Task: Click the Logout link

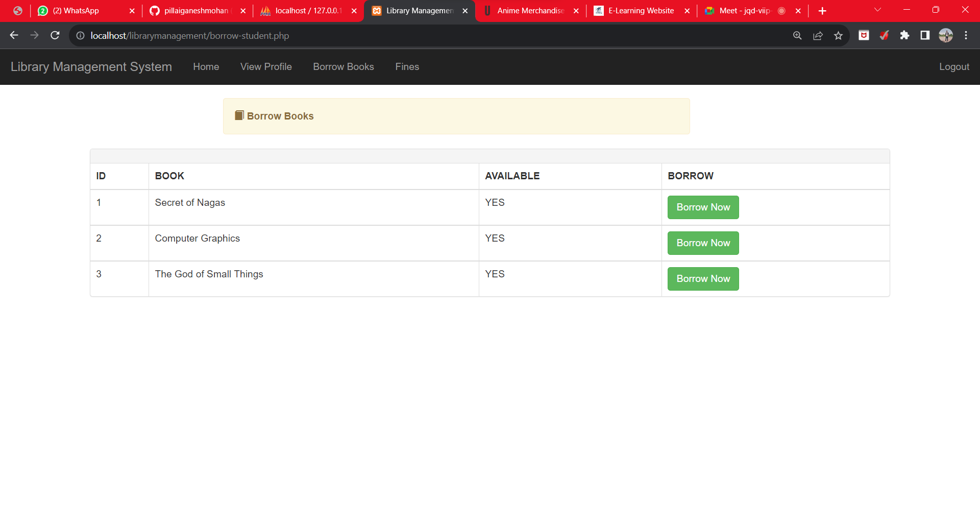Action: (954, 67)
